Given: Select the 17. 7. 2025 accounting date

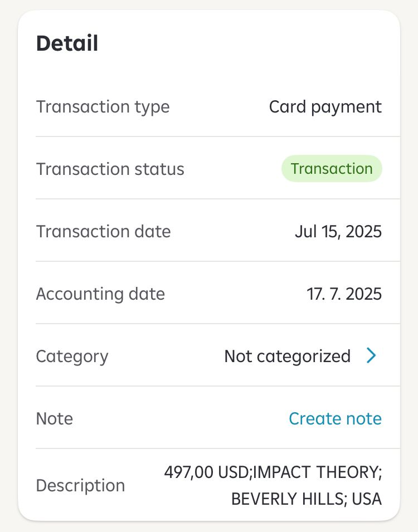Looking at the screenshot, I should point(344,294).
